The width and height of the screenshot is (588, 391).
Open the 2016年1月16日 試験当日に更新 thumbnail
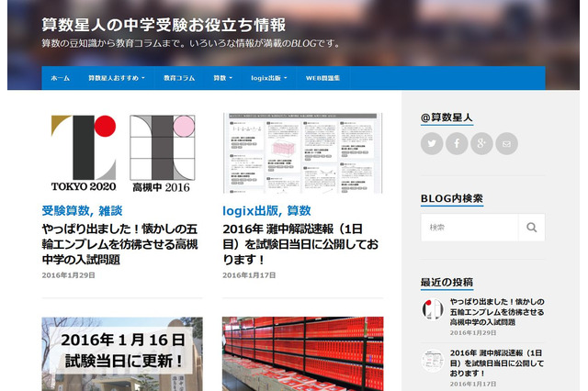coord(122,354)
